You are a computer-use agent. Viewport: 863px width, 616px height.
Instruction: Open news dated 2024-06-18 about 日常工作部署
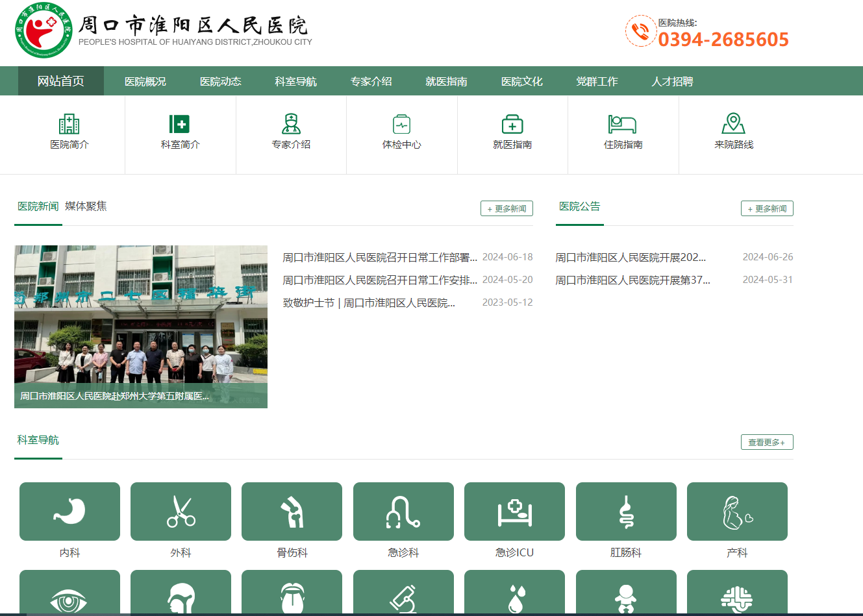point(380,258)
